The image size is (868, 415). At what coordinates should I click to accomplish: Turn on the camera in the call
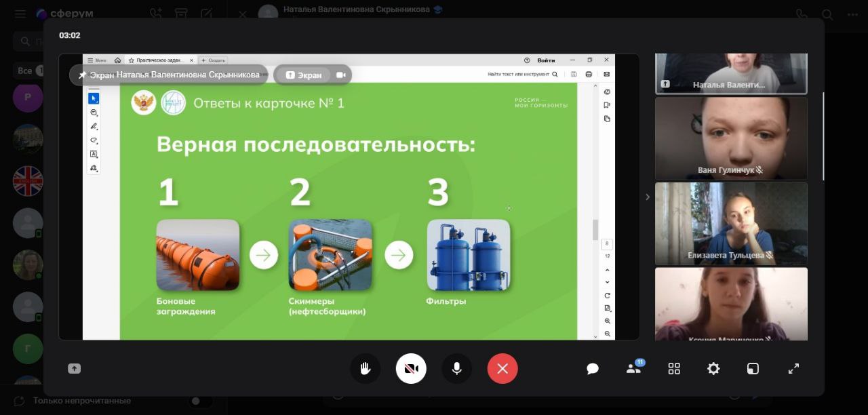pyautogui.click(x=411, y=369)
